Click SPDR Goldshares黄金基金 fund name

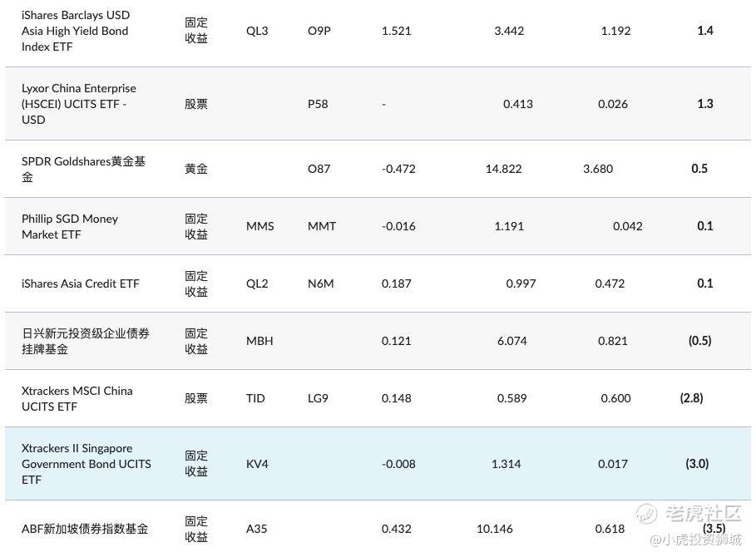(x=83, y=169)
